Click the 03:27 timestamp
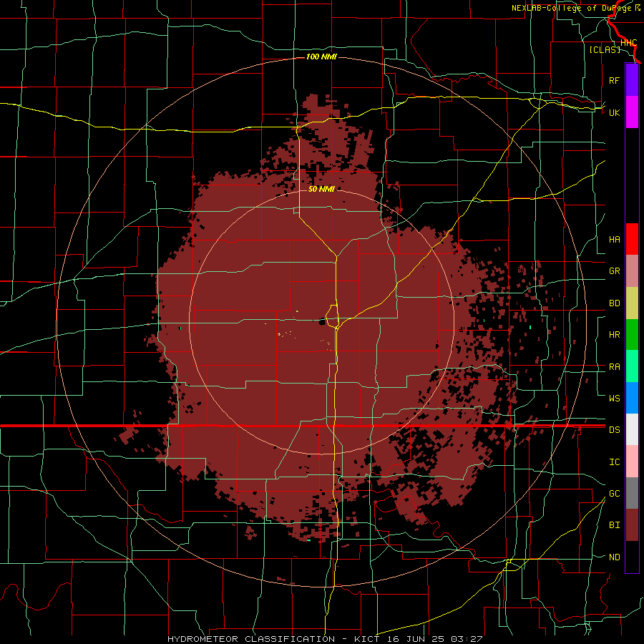The height and width of the screenshot is (644, 644). pos(466,639)
